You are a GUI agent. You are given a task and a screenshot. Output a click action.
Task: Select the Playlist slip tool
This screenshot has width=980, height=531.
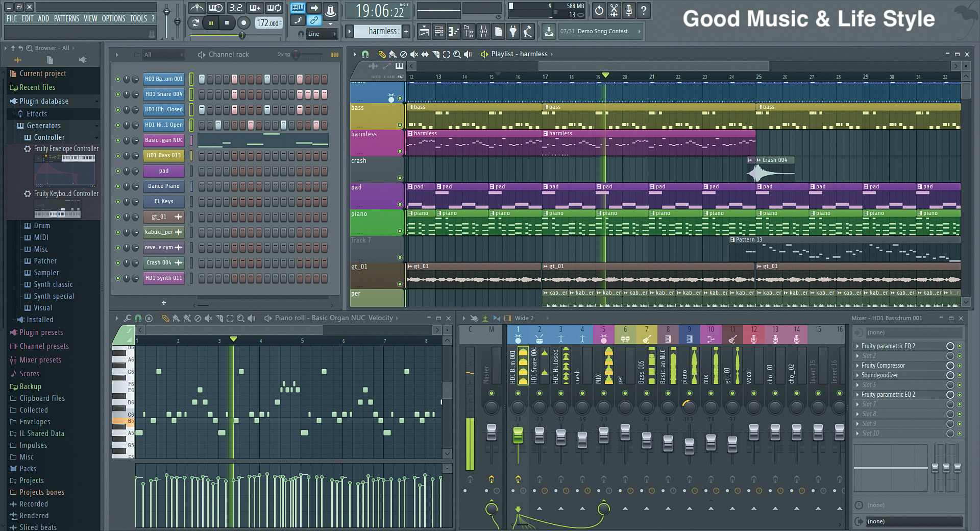coord(425,54)
